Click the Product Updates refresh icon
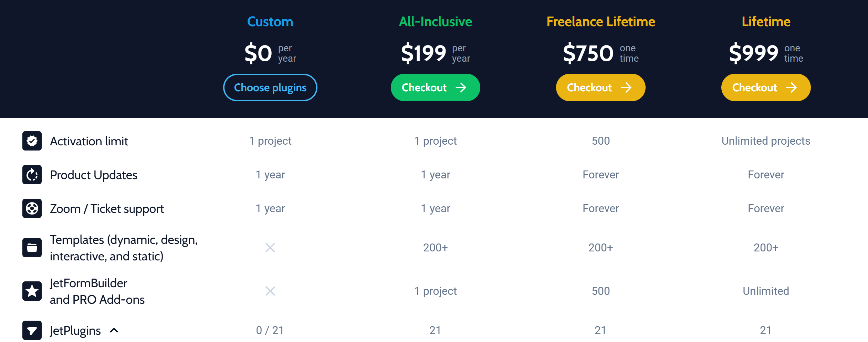Screen dimensions: 868x342 click(32, 175)
